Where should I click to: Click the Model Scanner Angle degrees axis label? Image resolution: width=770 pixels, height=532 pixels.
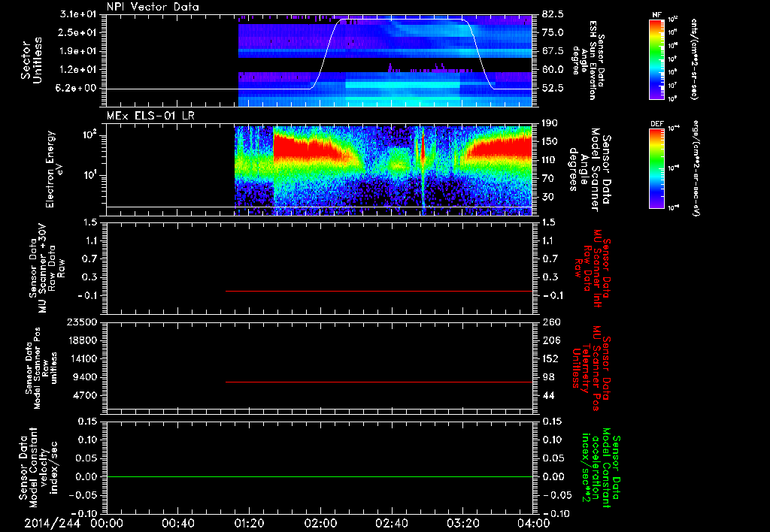pyautogui.click(x=591, y=169)
